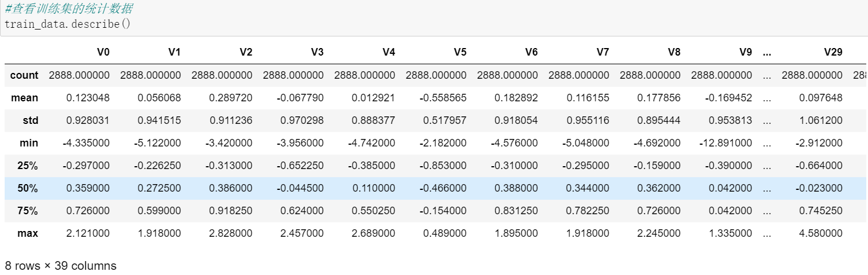868x275 pixels.
Task: Click 75% value 0.550250 in V4
Action: (373, 211)
